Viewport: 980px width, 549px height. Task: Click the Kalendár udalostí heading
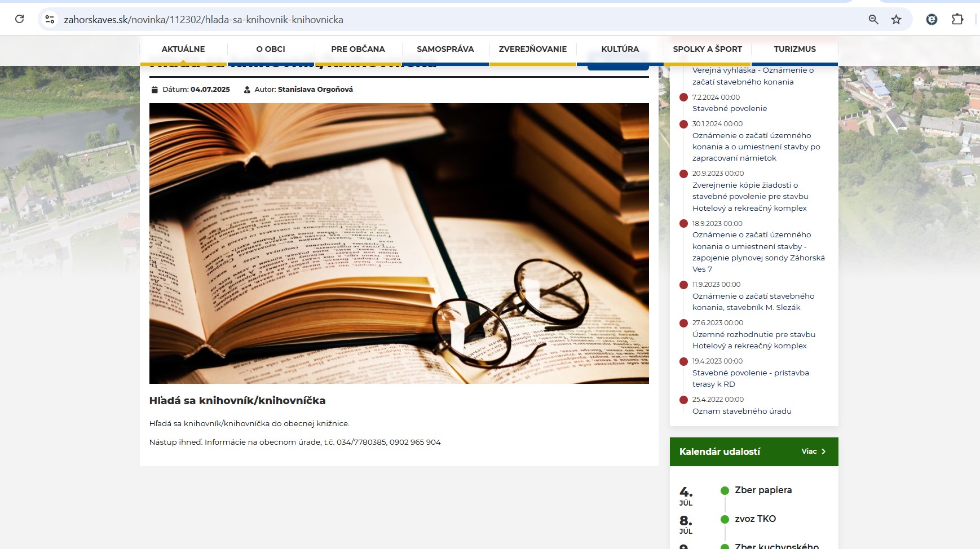[719, 451]
